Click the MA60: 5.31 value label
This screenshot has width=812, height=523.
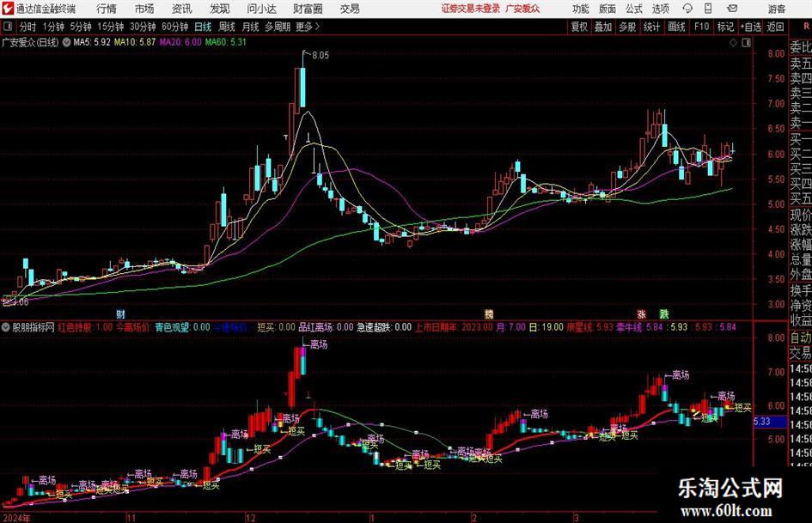[x=226, y=42]
